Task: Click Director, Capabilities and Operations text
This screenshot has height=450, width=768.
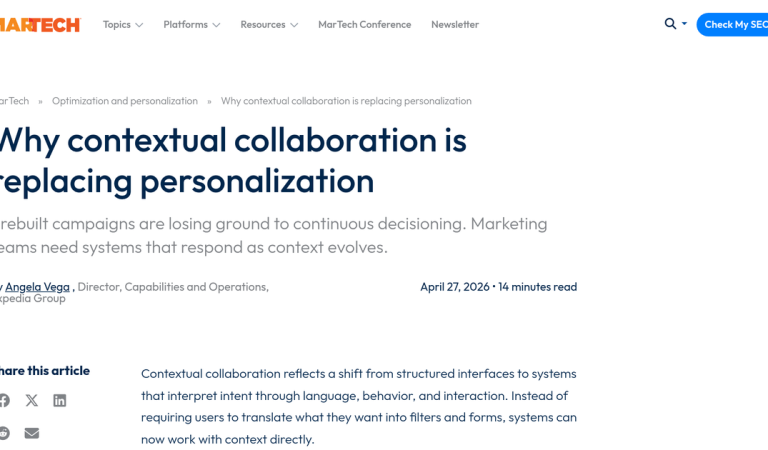Action: pyautogui.click(x=173, y=287)
